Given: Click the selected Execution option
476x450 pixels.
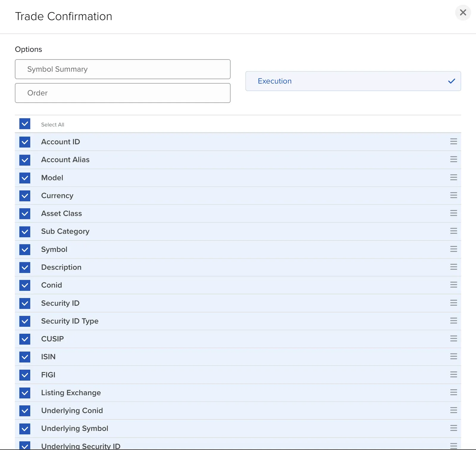Looking at the screenshot, I should (353, 81).
